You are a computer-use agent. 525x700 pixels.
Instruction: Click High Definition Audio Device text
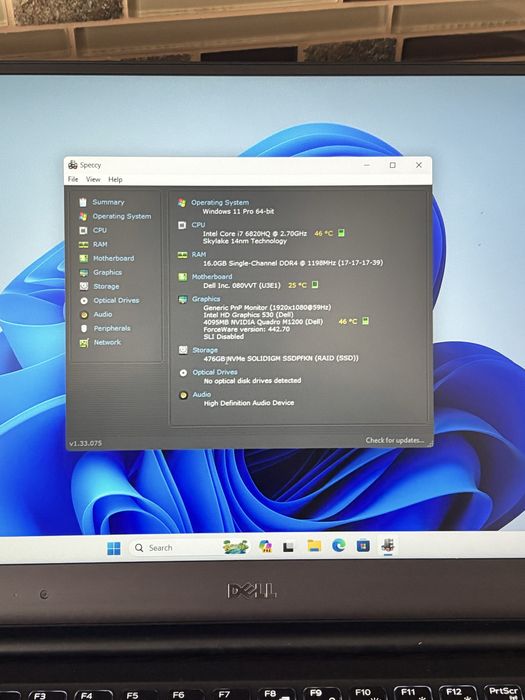click(x=249, y=403)
